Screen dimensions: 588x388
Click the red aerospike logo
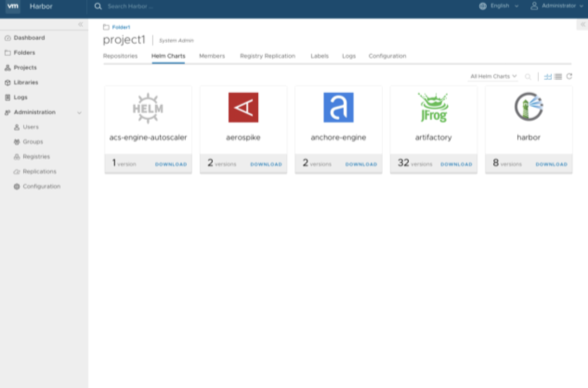(x=243, y=108)
